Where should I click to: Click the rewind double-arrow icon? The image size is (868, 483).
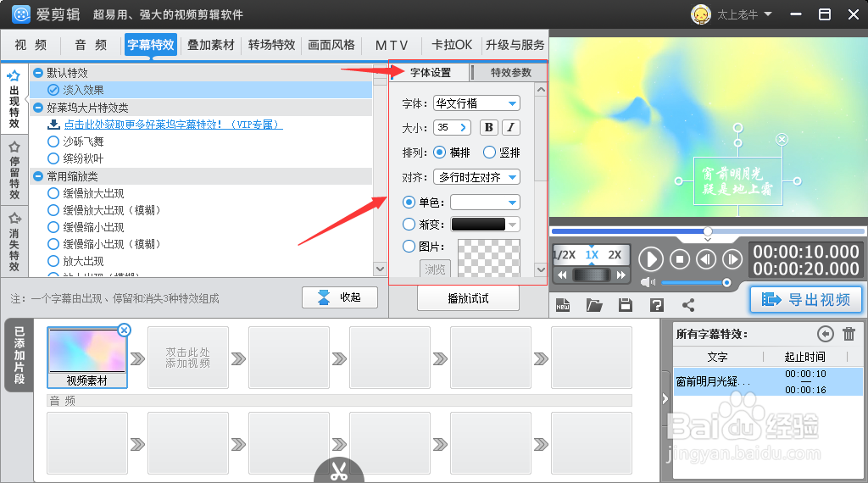563,275
